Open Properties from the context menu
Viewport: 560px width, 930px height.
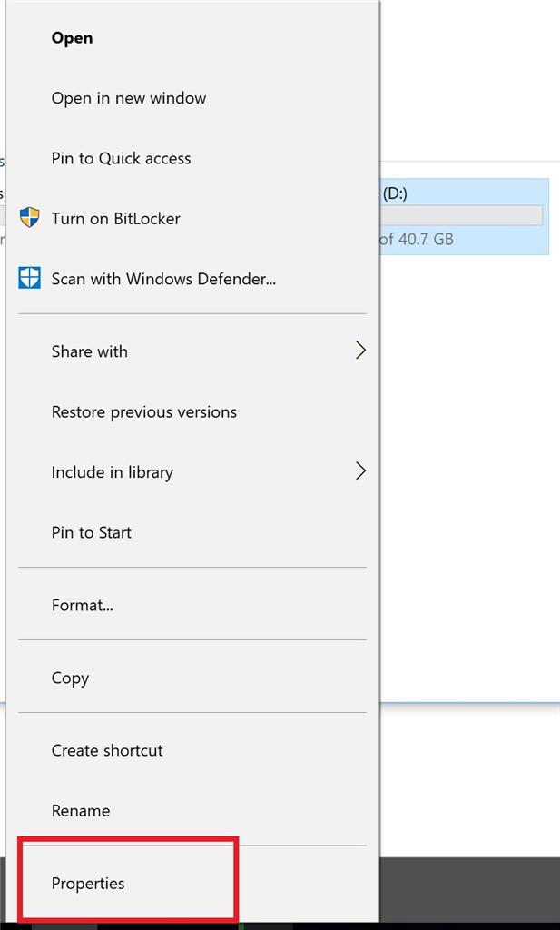(x=88, y=884)
